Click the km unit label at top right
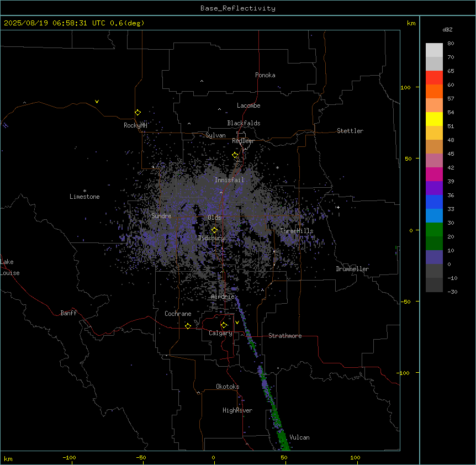The image size is (476, 465). [x=411, y=23]
